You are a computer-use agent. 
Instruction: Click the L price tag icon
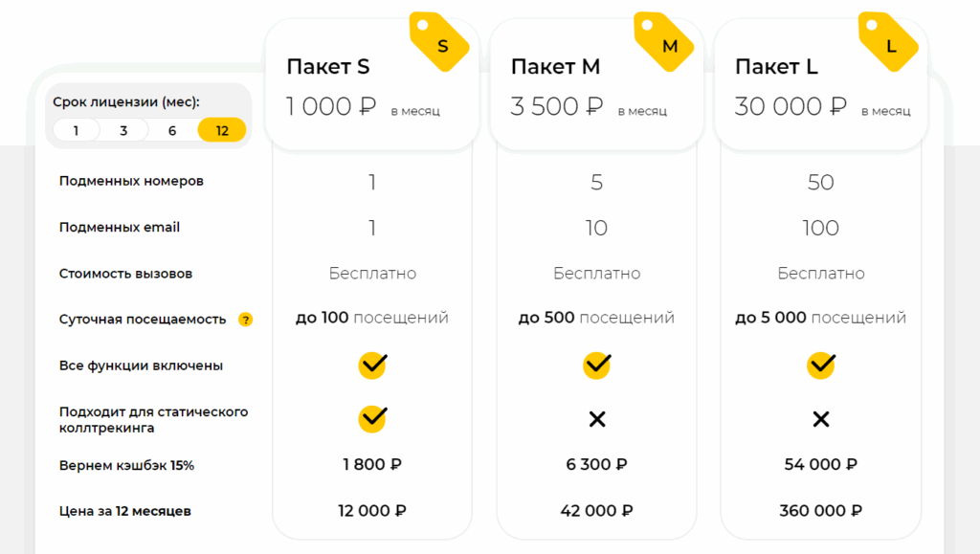[888, 42]
